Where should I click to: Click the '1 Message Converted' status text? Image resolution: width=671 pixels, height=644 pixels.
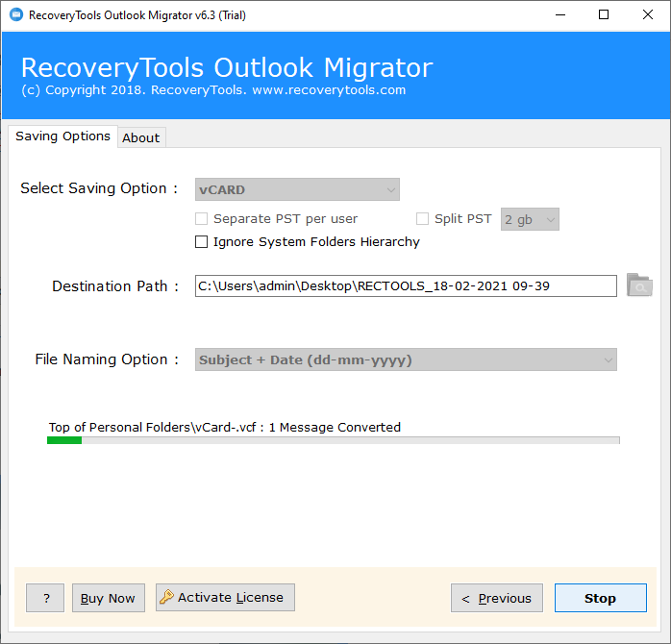[335, 427]
